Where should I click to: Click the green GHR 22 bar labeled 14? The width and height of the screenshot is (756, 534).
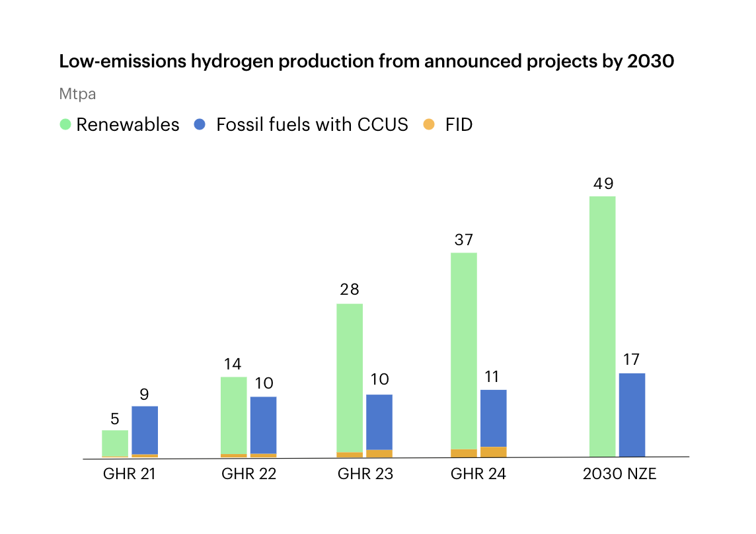click(x=233, y=415)
